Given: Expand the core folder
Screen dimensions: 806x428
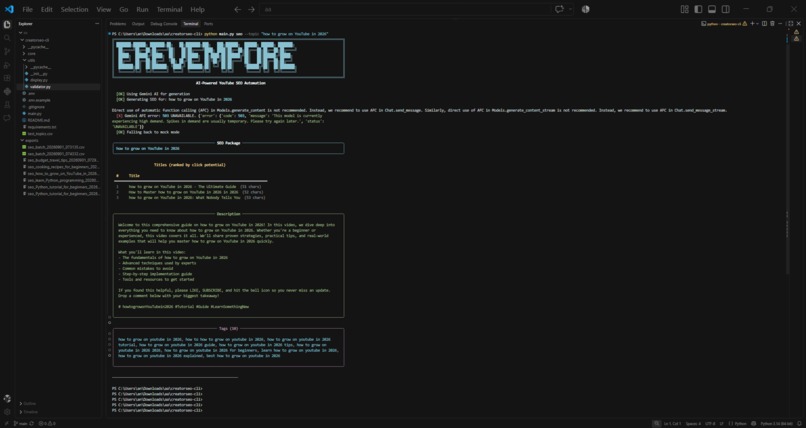Looking at the screenshot, I should 32,53.
